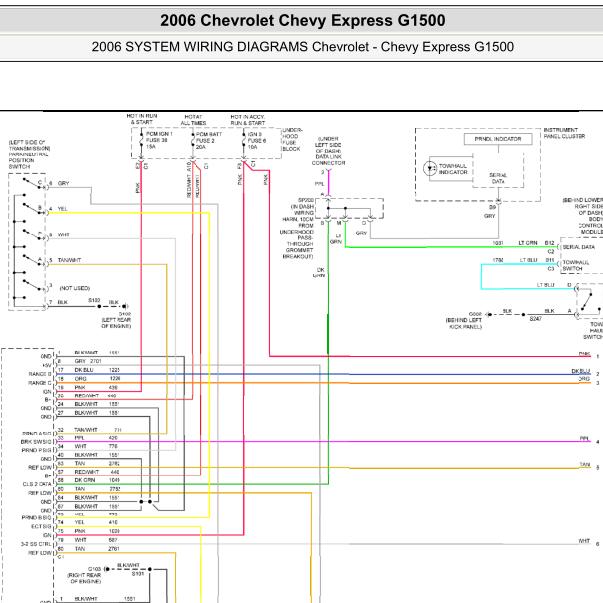Click the tow/haul indicator lamp symbol
The width and height of the screenshot is (603, 603).
pyautogui.click(x=430, y=168)
